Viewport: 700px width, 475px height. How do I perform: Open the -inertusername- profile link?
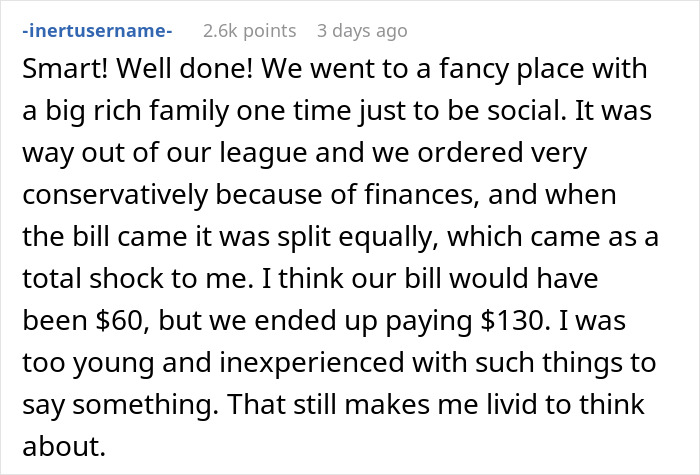tap(97, 31)
